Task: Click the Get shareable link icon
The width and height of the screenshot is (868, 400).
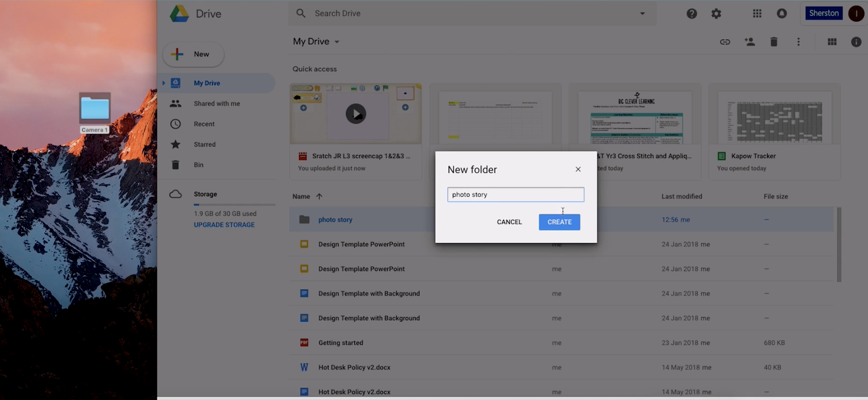Action: tap(725, 42)
